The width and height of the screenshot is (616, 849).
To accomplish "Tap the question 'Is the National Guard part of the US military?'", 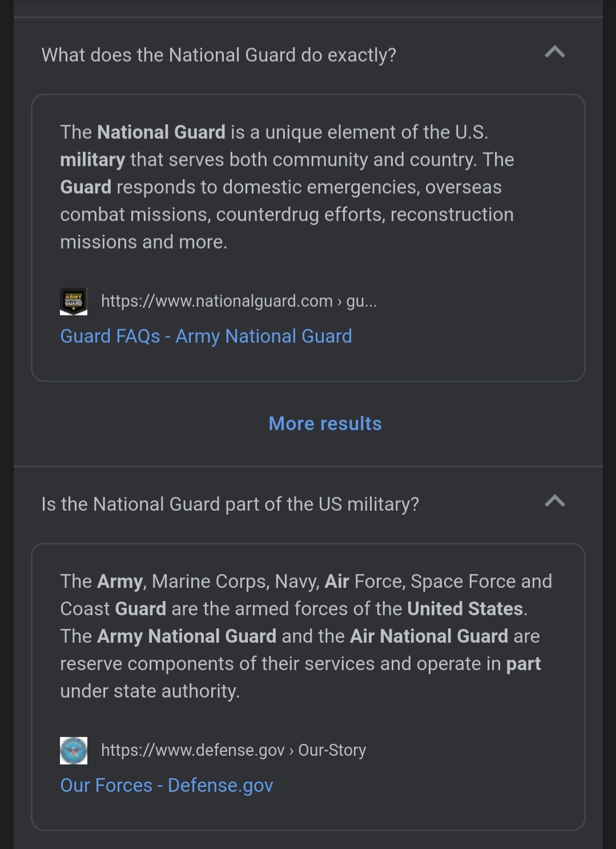I will [230, 504].
